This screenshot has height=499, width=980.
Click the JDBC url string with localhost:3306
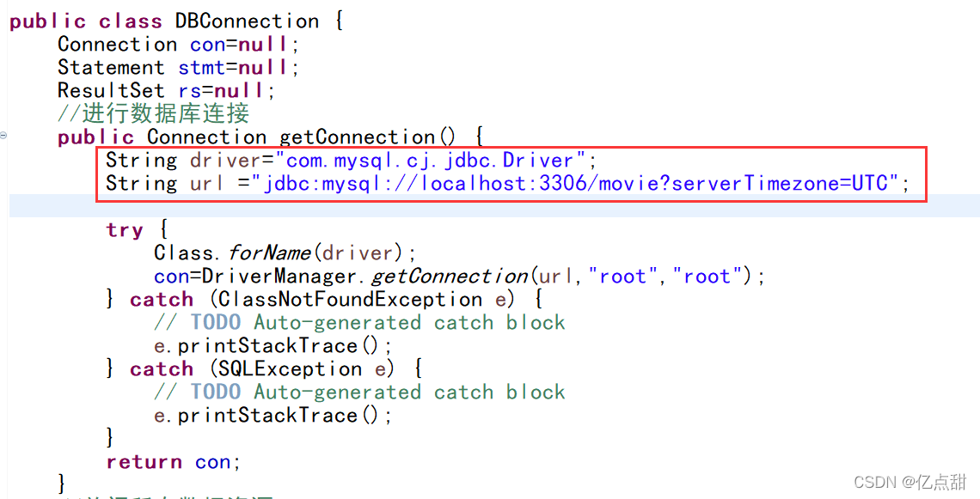pos(575,184)
